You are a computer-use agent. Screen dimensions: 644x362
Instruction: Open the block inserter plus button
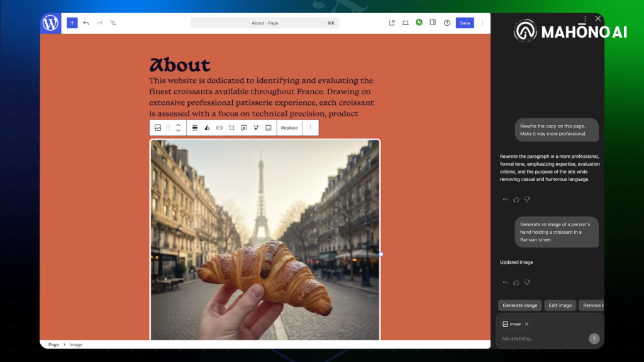click(x=72, y=23)
